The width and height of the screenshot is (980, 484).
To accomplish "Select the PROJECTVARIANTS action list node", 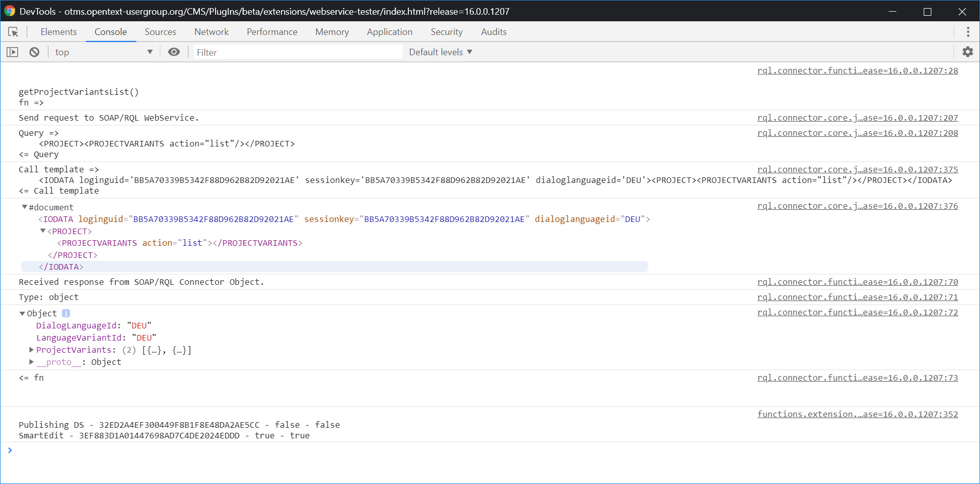I will pyautogui.click(x=180, y=243).
